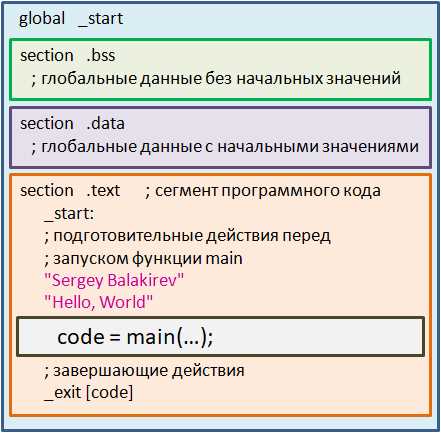Click comment 'глобальные данные без начальных значений'

click(216, 79)
